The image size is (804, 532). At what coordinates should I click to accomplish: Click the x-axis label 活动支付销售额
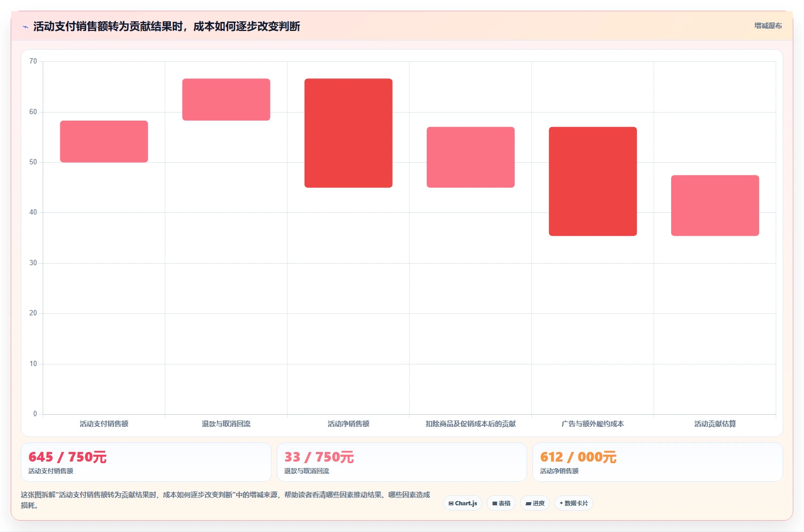[x=104, y=424]
